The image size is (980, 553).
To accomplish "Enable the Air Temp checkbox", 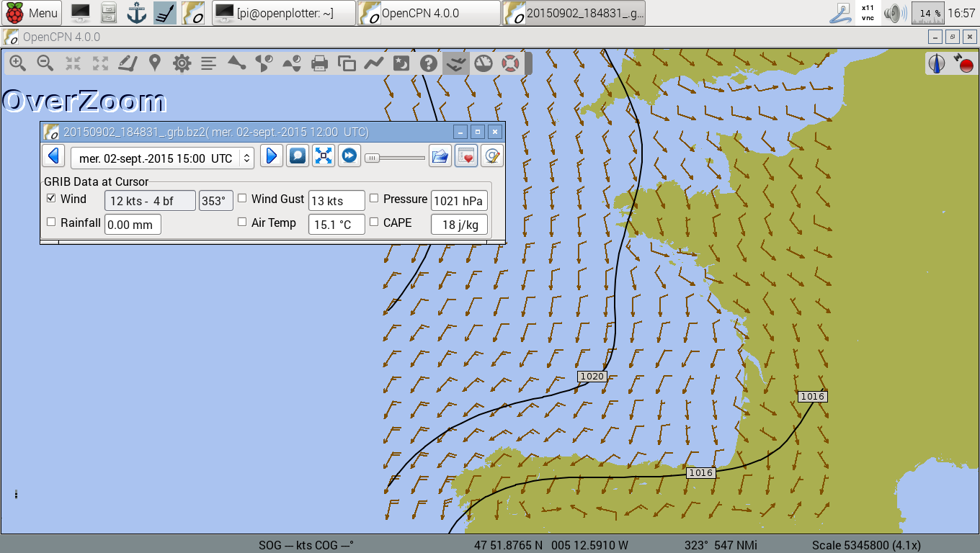I will [242, 222].
